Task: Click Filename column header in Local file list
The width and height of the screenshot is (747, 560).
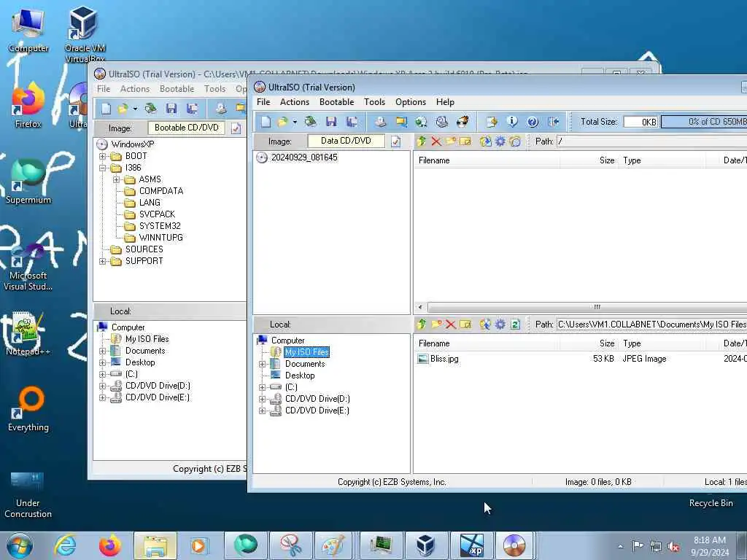Action: 487,343
